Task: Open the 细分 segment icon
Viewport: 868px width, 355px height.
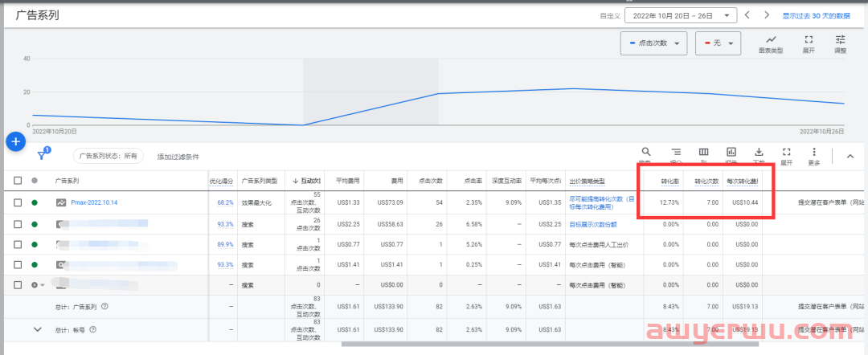Action: click(x=675, y=152)
